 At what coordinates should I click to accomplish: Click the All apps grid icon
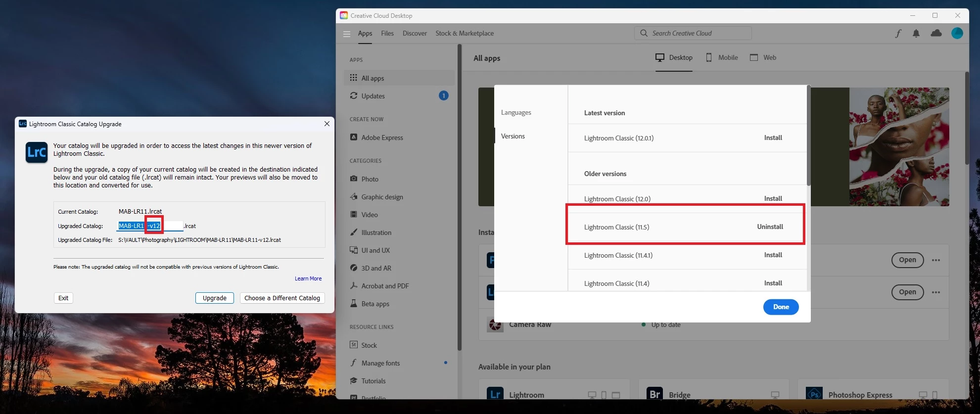click(x=354, y=78)
